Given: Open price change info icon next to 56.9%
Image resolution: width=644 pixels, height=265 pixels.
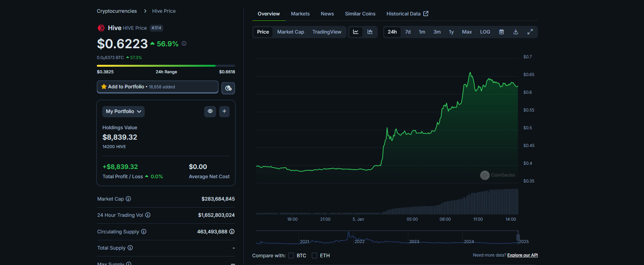Looking at the screenshot, I should click(x=184, y=44).
